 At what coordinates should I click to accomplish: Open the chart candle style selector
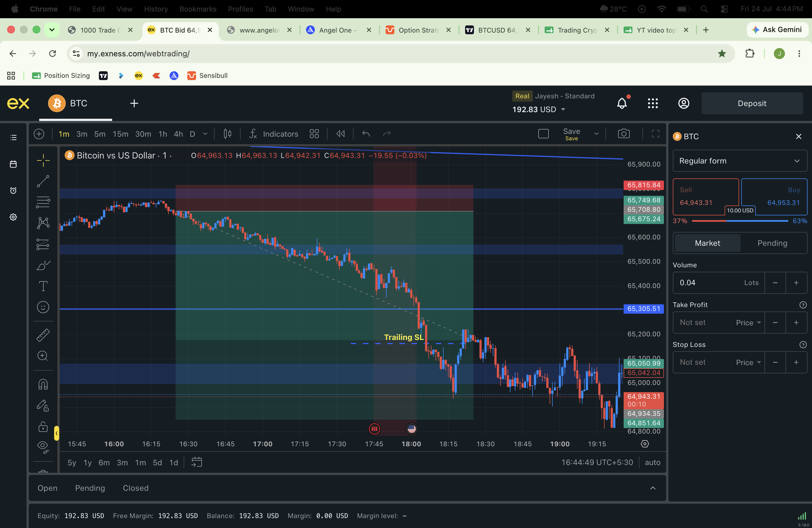pos(228,134)
